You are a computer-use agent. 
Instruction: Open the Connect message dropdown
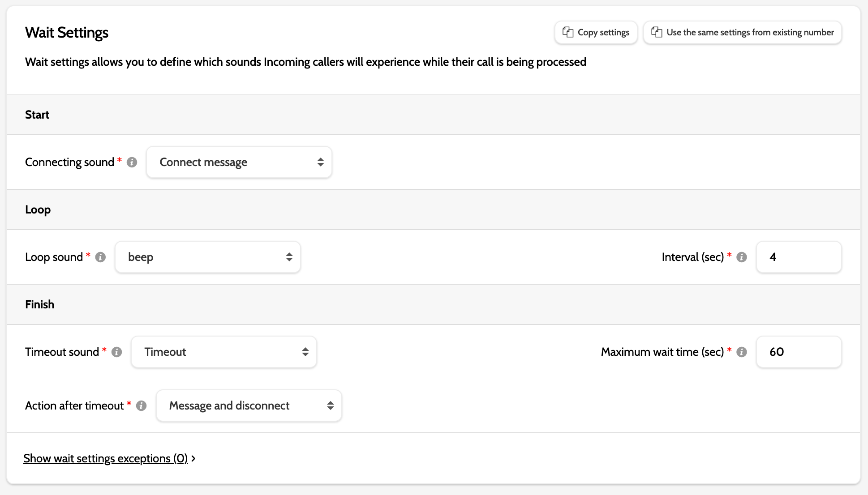click(239, 162)
